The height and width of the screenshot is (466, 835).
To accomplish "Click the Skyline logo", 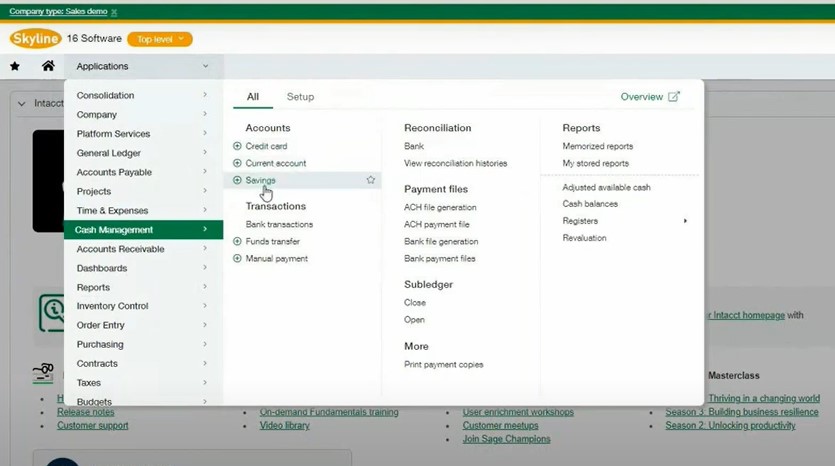I will click(x=35, y=38).
